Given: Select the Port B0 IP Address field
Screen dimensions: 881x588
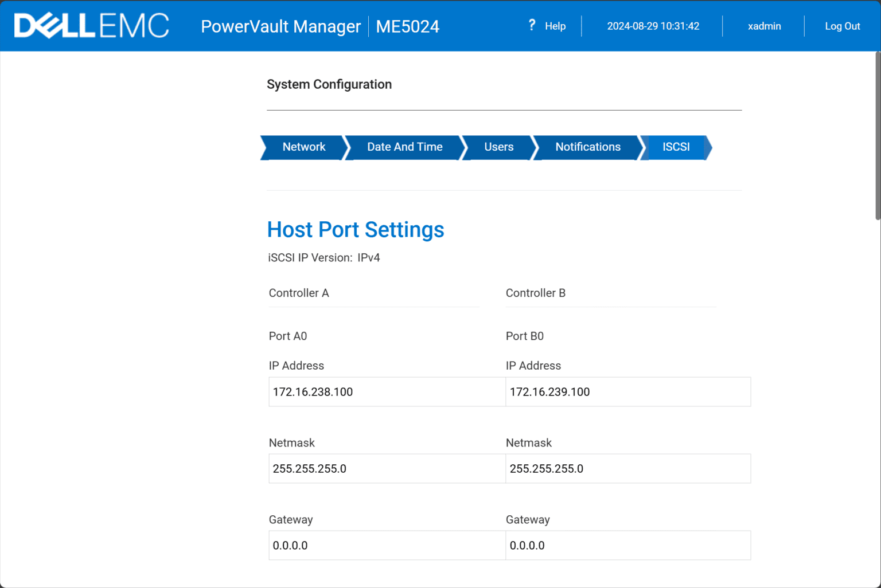Looking at the screenshot, I should click(x=627, y=391).
